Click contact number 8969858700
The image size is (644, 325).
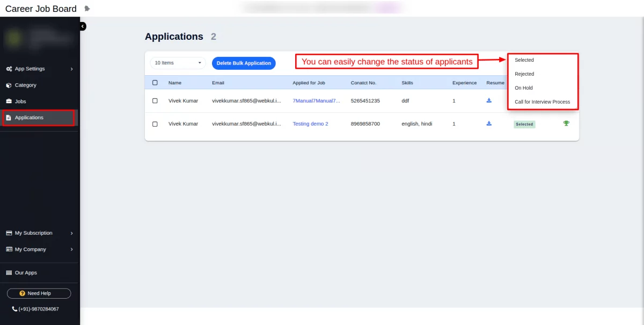(x=365, y=124)
